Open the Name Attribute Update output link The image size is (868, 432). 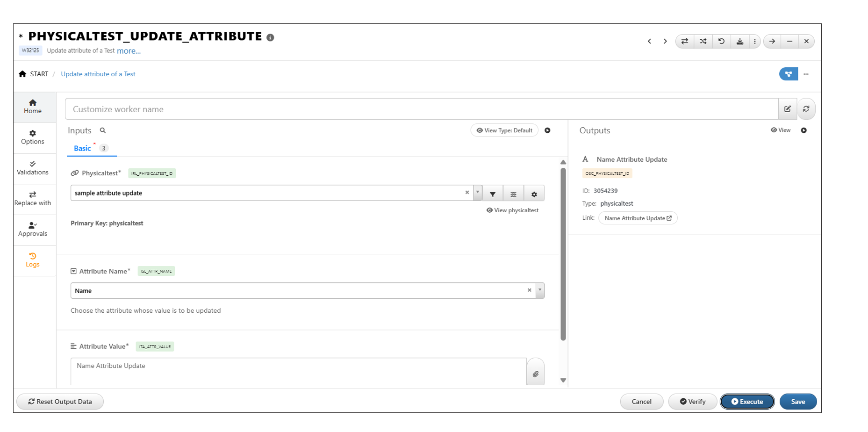(x=638, y=218)
